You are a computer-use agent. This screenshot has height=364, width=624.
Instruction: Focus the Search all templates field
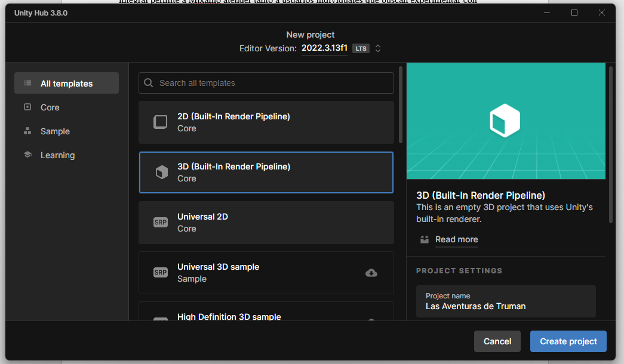click(x=266, y=83)
